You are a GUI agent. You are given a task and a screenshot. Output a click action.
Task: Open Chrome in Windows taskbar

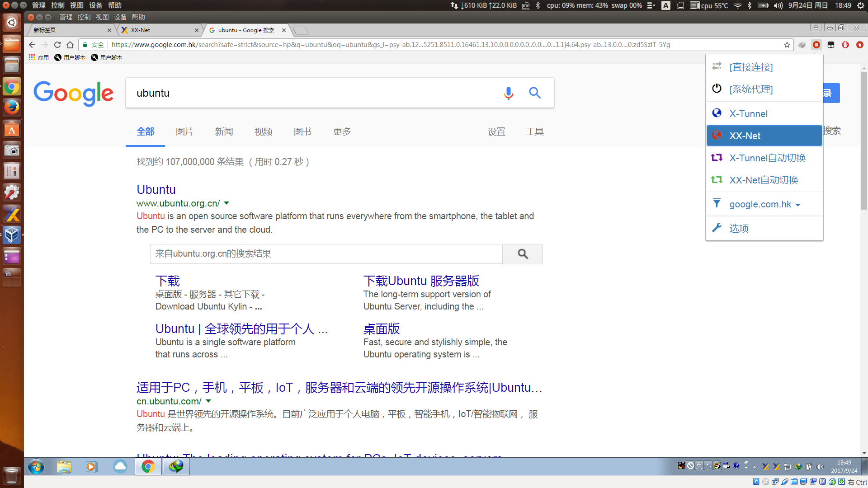tap(148, 466)
